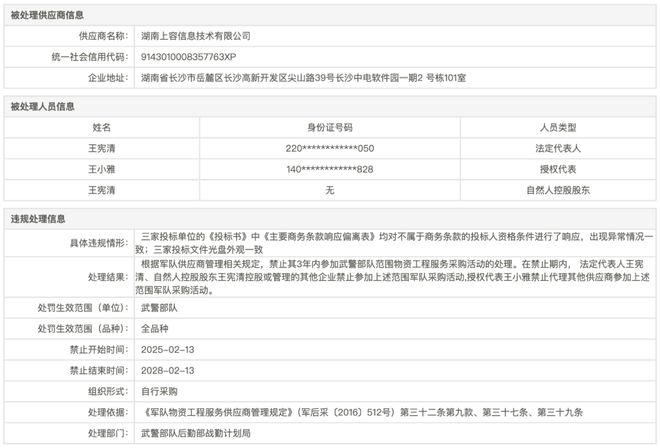This screenshot has width=660, height=448.
Task: Click the 具体违规情形 label
Action: click(x=98, y=243)
